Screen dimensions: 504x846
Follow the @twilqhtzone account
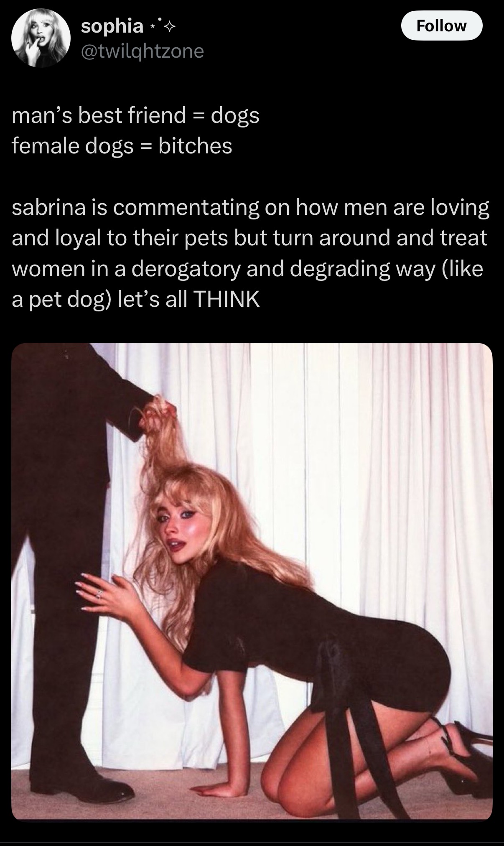point(442,26)
